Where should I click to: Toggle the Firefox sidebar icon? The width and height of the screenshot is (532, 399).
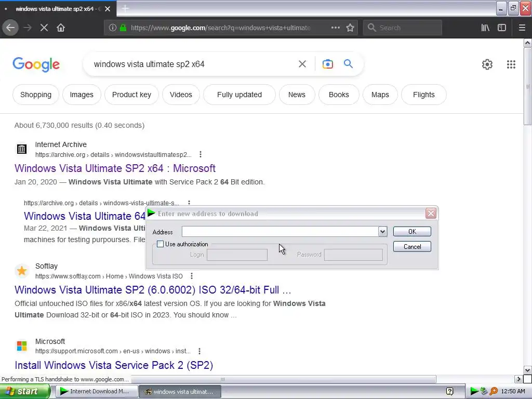tap(502, 28)
